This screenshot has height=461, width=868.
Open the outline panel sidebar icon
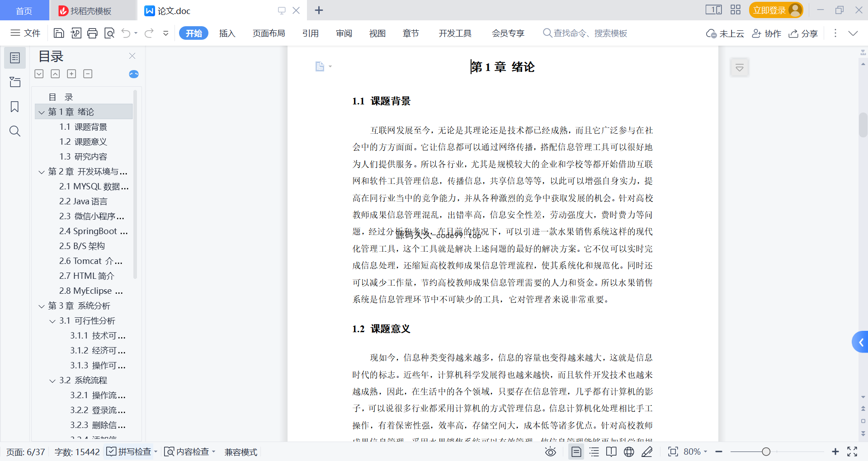(15, 58)
